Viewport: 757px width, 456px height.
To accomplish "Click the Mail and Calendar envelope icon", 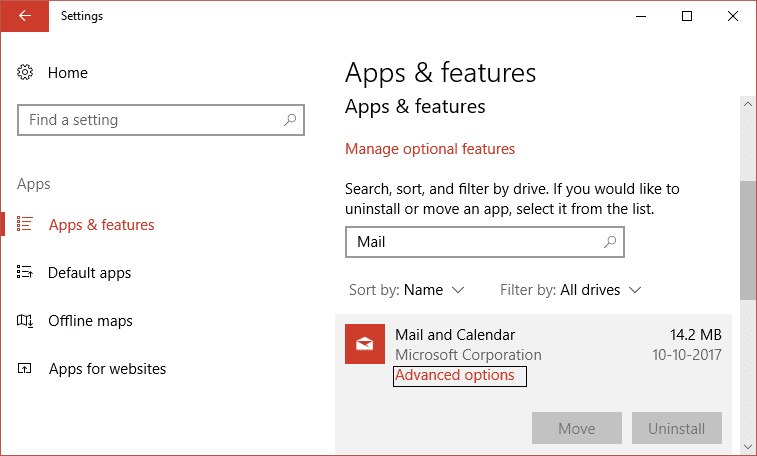I will coord(365,344).
